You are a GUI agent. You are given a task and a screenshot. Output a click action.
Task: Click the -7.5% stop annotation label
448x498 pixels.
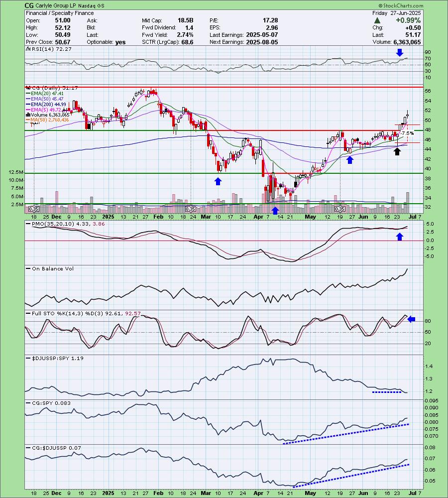(407, 133)
